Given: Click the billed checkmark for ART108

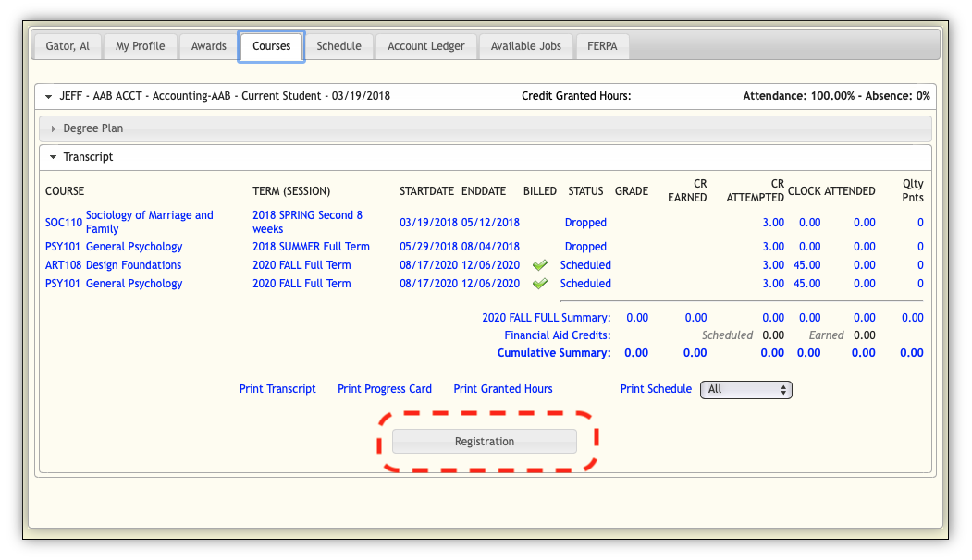Looking at the screenshot, I should [540, 265].
